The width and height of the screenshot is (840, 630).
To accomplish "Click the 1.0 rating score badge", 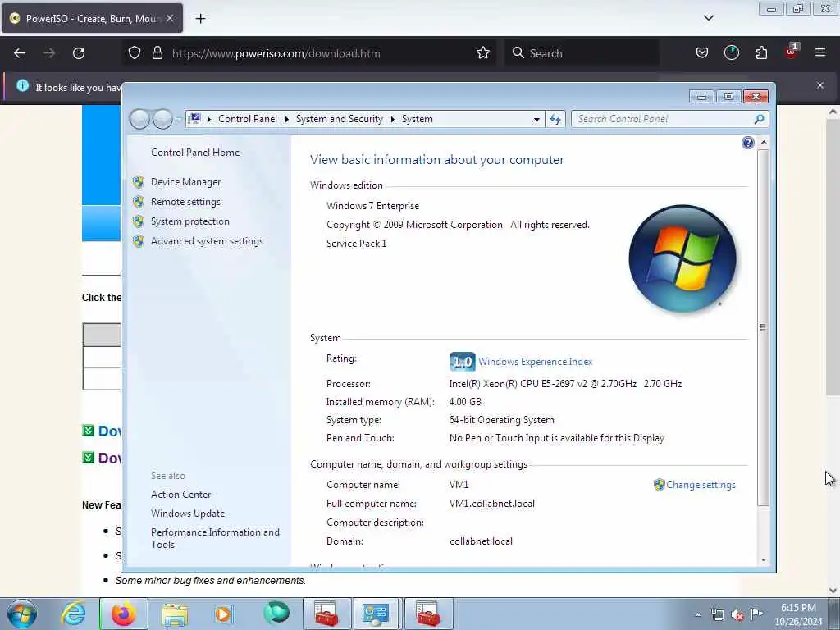I will point(462,362).
